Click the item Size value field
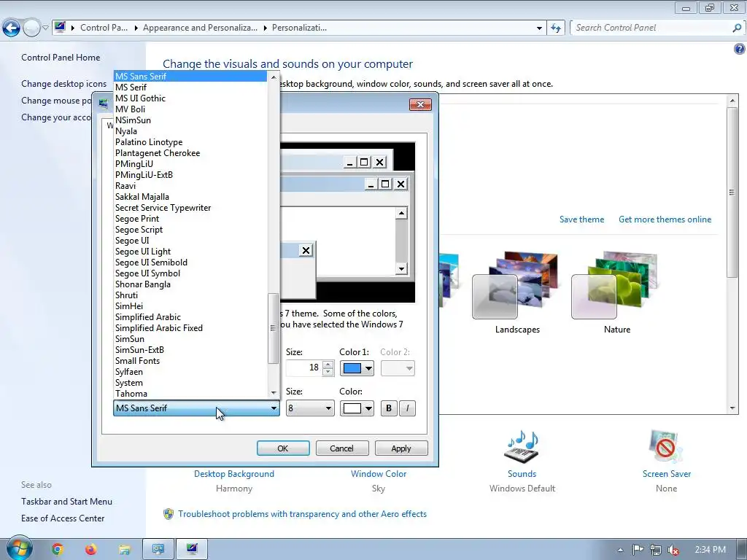747x560 pixels. [304, 368]
